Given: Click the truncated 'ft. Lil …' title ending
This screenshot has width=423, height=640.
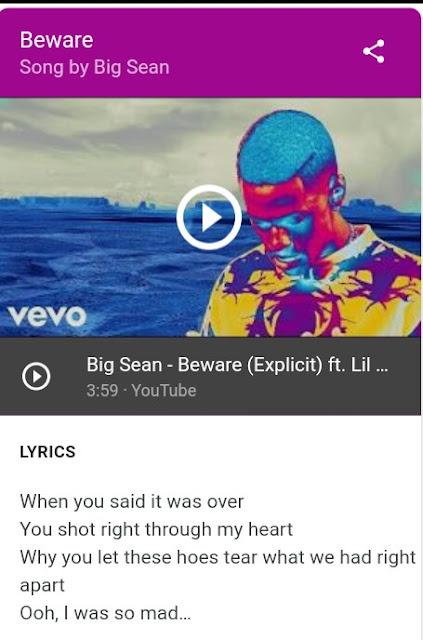Looking at the screenshot, I should 358,364.
